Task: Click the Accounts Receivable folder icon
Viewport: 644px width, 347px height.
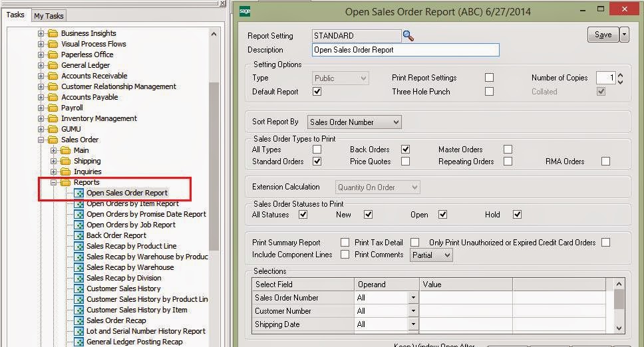Action: click(x=53, y=76)
